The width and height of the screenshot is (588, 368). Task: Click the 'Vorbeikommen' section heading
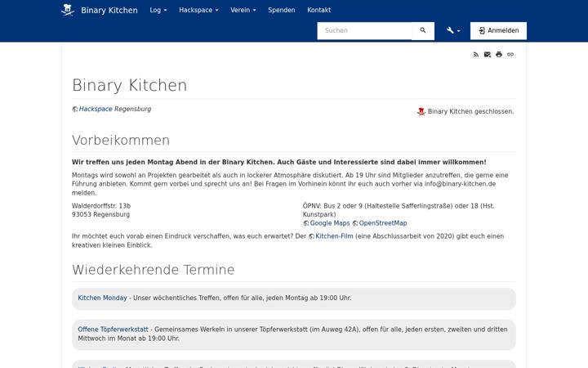[121, 140]
